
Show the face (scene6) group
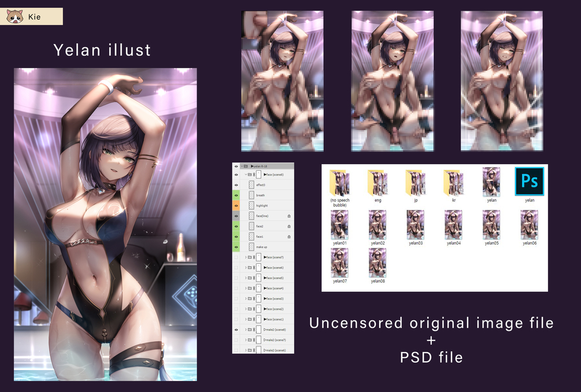236,268
